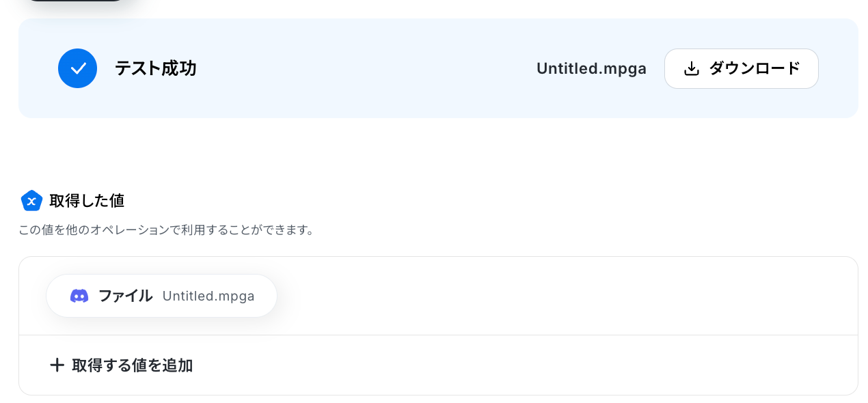Click the plus icon beside 取得する値を追加
This screenshot has height=403, width=868.
click(57, 365)
